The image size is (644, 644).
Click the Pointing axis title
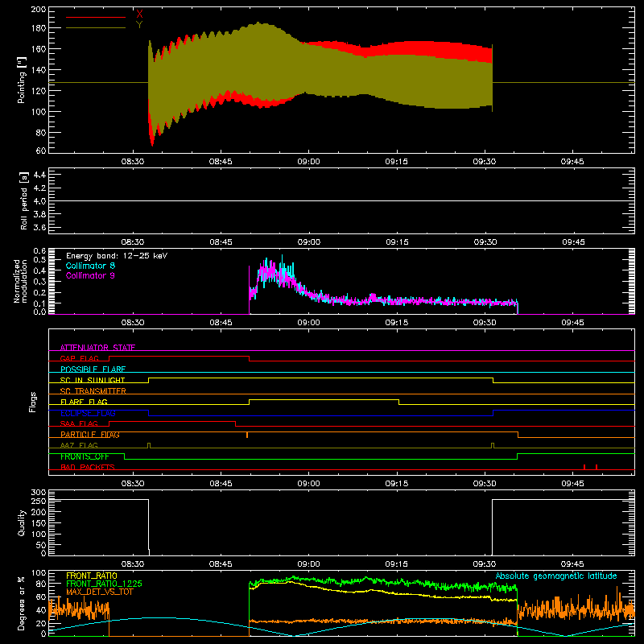click(22, 80)
